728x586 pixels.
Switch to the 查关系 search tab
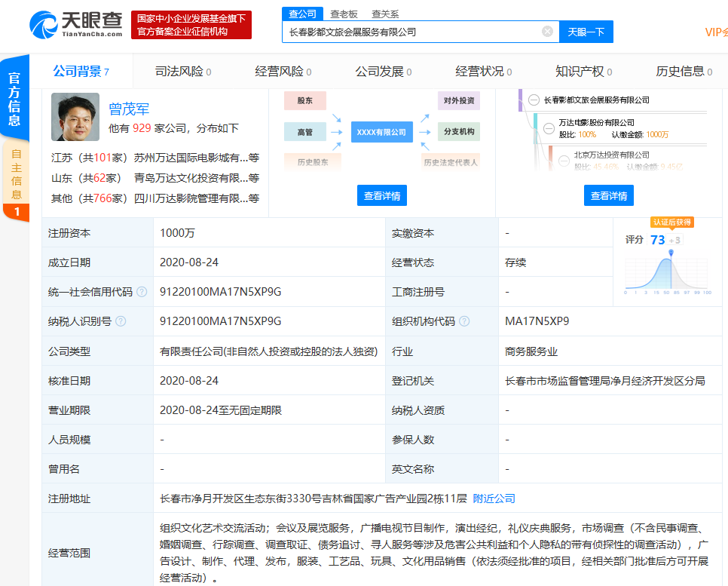(385, 14)
